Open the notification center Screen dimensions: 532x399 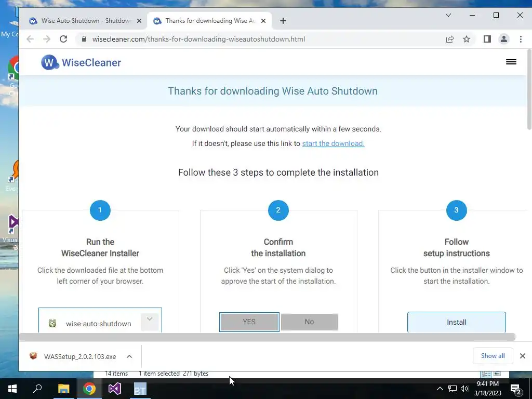pos(516,389)
